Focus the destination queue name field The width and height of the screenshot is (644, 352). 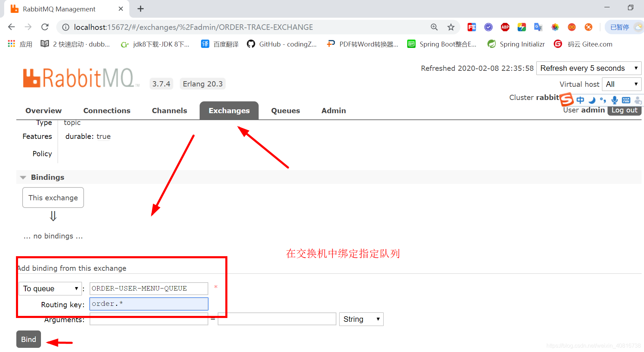(149, 288)
